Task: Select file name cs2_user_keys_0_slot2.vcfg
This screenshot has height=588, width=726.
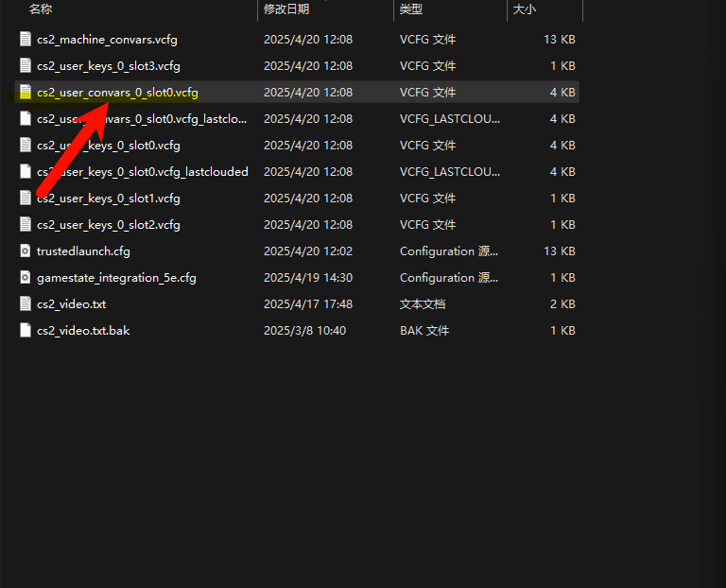Action: coord(109,225)
